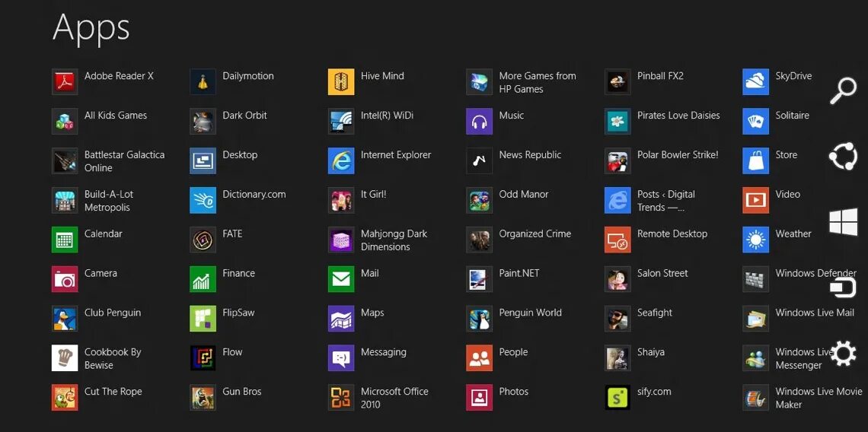
Task: Launch Windows Live Movie Maker icon
Action: (x=755, y=397)
